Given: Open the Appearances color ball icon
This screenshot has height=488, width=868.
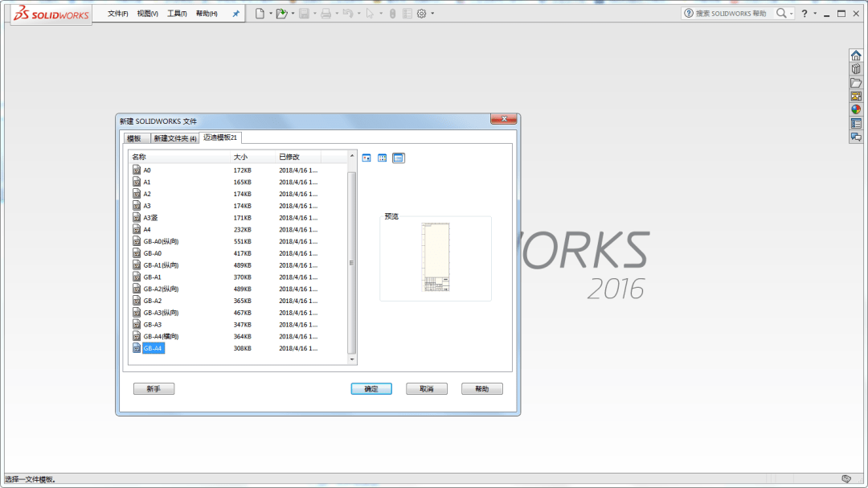Looking at the screenshot, I should (856, 109).
